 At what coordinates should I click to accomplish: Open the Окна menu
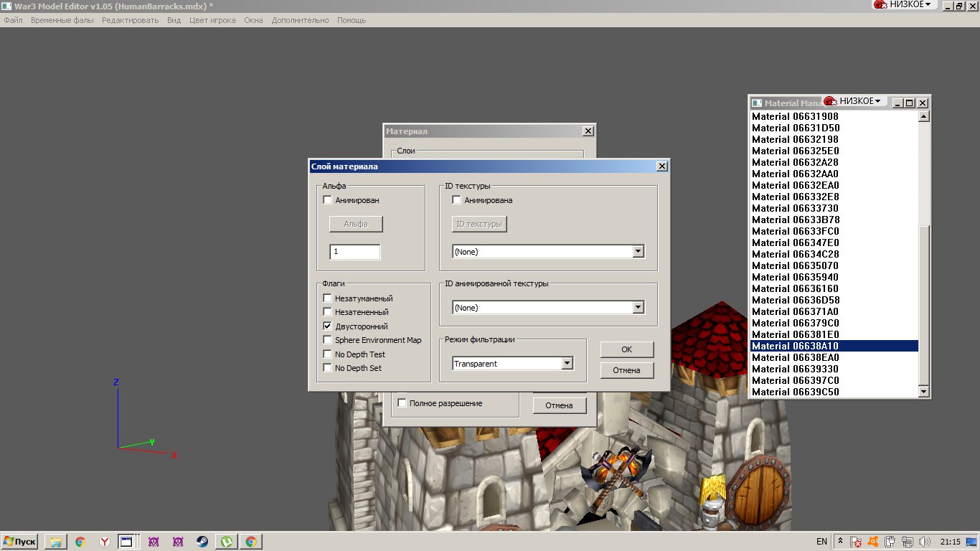pyautogui.click(x=254, y=20)
